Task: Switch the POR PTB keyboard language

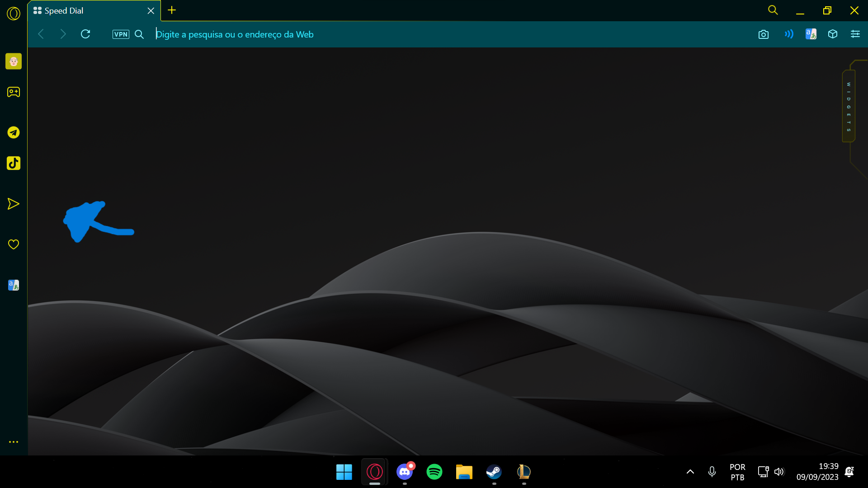Action: (x=737, y=472)
